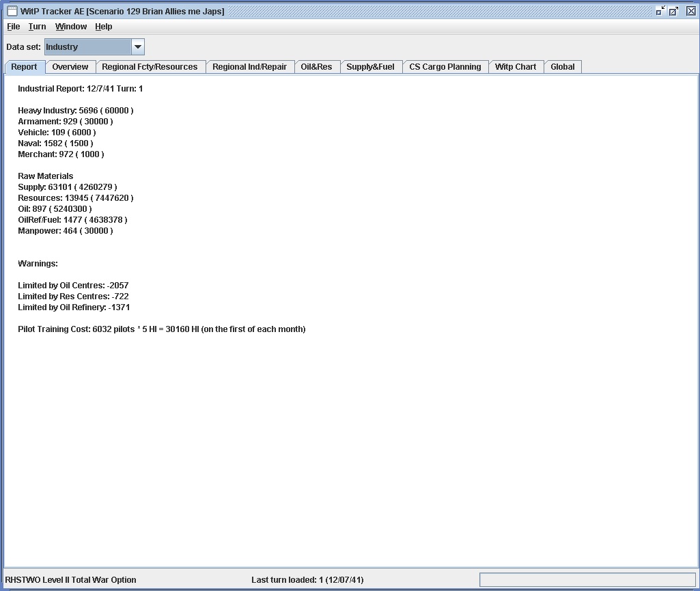The image size is (700, 591).
Task: Click the 'Manpower: 464 ( 30000 )' line
Action: tap(66, 231)
